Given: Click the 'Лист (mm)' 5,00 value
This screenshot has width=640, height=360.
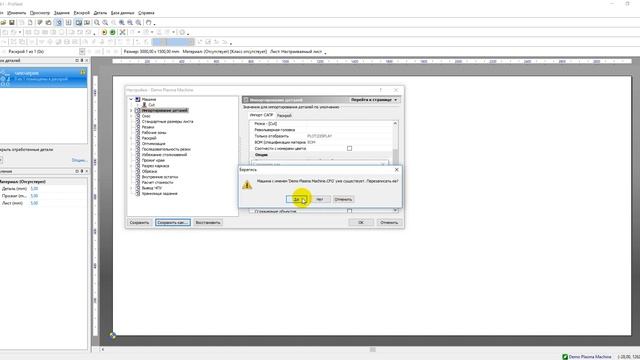Looking at the screenshot, I should pyautogui.click(x=34, y=203).
